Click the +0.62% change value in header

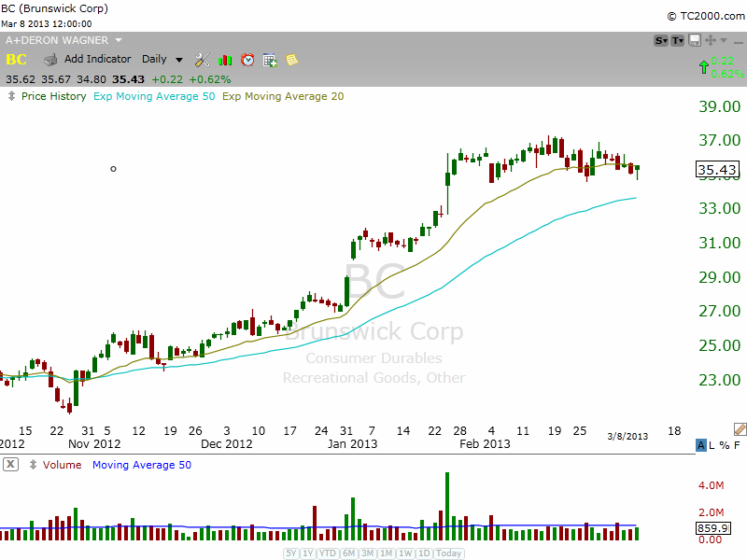pyautogui.click(x=209, y=79)
